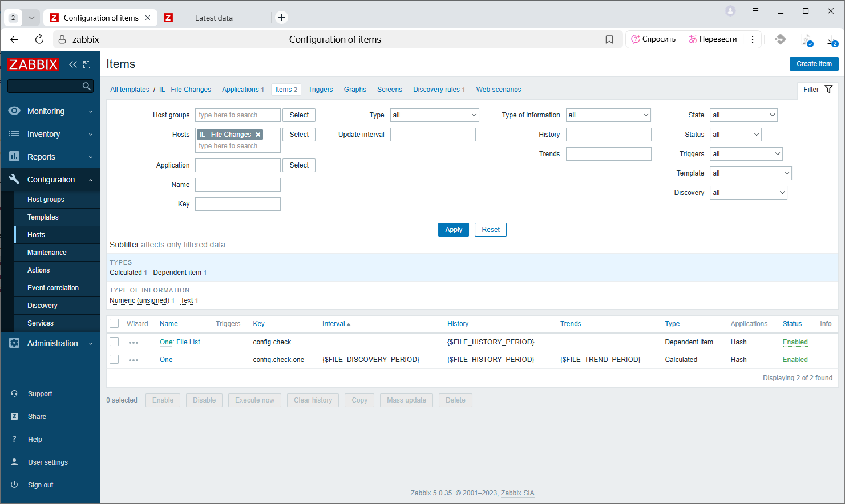Image resolution: width=845 pixels, height=504 pixels.
Task: Expand the Monitoring menu section
Action: pos(50,111)
